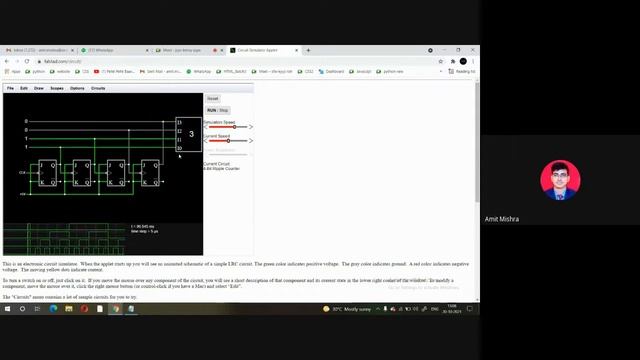Open Cortana search circle

(x=22, y=309)
